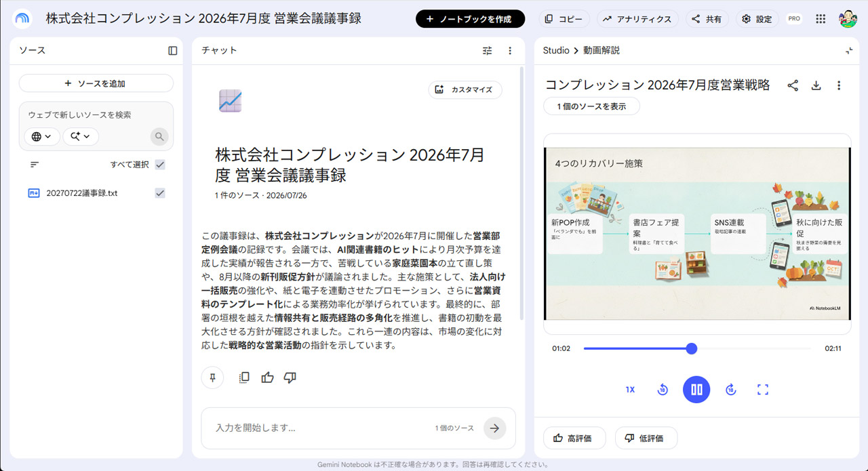
Task: Open the 20270722議事録.txt source file icon
Action: tap(34, 193)
